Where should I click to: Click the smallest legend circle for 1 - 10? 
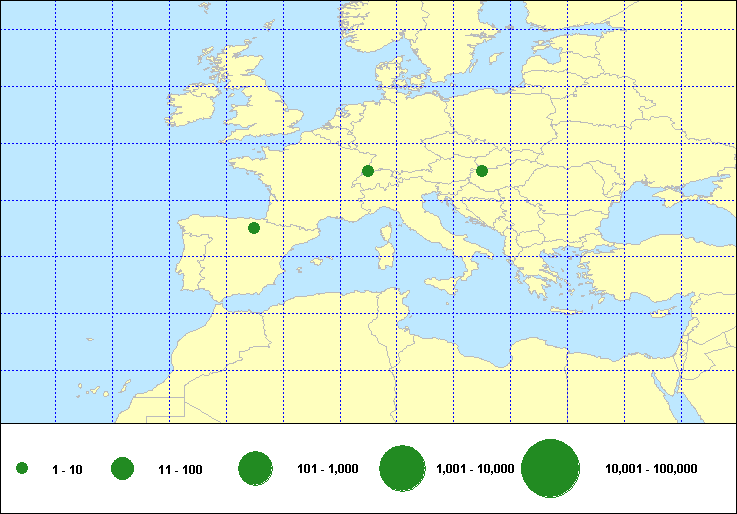[22, 469]
